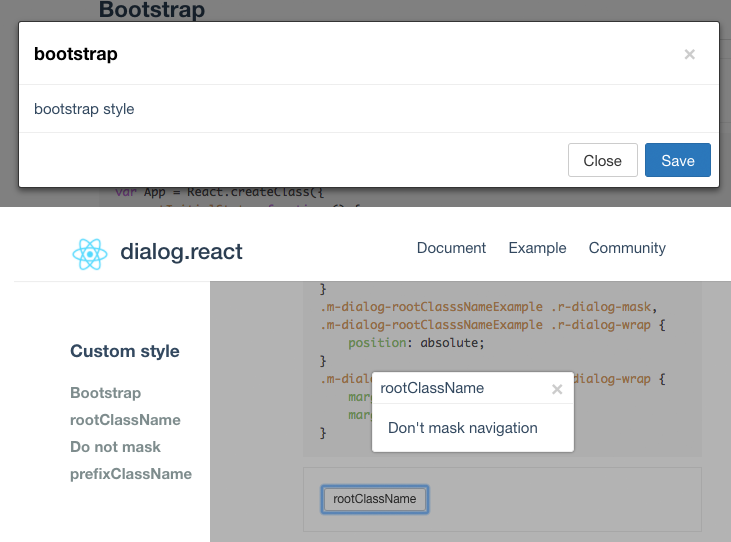Image resolution: width=731 pixels, height=542 pixels.
Task: Close the bootstrap modal with its X icon
Action: pyautogui.click(x=690, y=55)
